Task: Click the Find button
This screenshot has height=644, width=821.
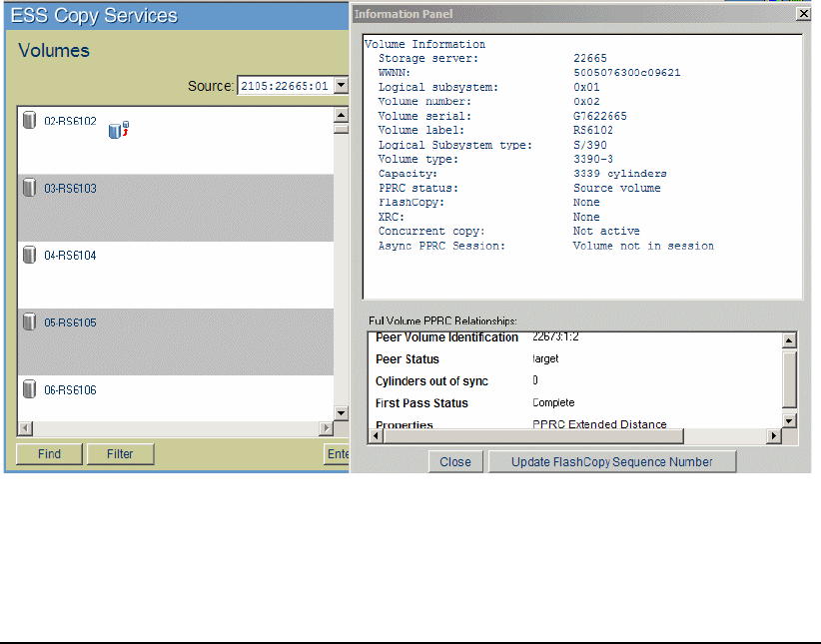Action: [x=49, y=454]
